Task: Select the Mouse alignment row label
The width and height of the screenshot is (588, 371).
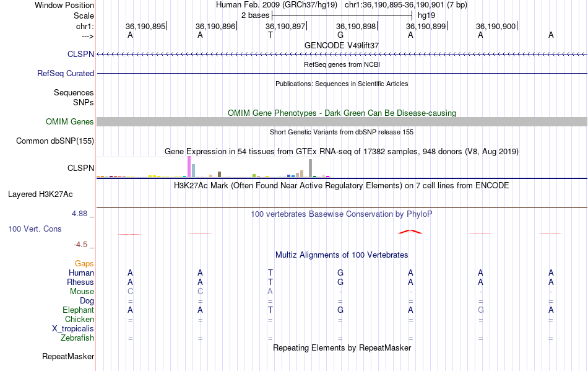Action: 82,292
